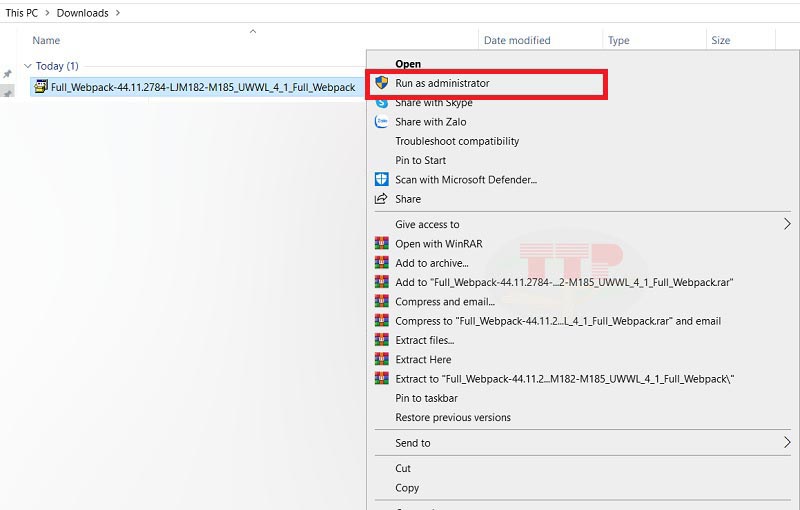Click the Zalo icon in context menu

pyautogui.click(x=381, y=121)
